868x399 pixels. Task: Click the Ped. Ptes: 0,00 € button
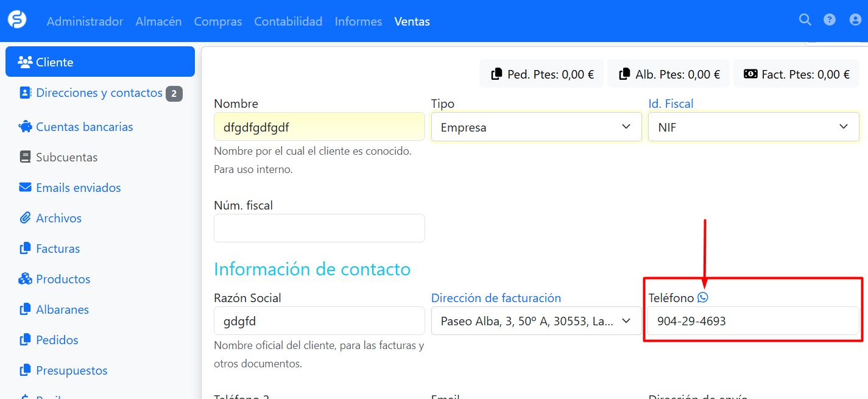pos(541,74)
